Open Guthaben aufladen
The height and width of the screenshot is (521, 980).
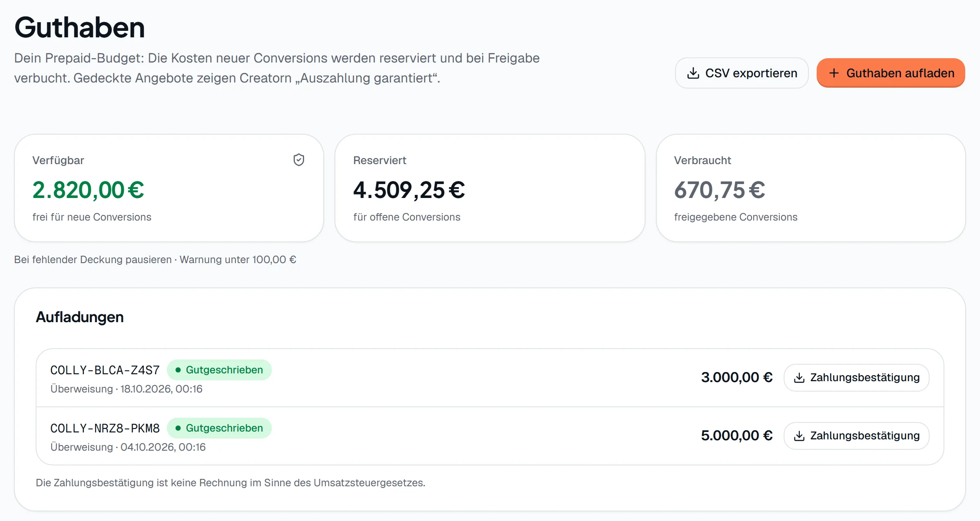(x=891, y=73)
